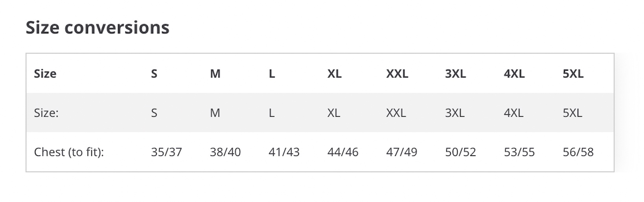This screenshot has height=202, width=644.
Task: Click the bold XL column header
Action: point(334,73)
